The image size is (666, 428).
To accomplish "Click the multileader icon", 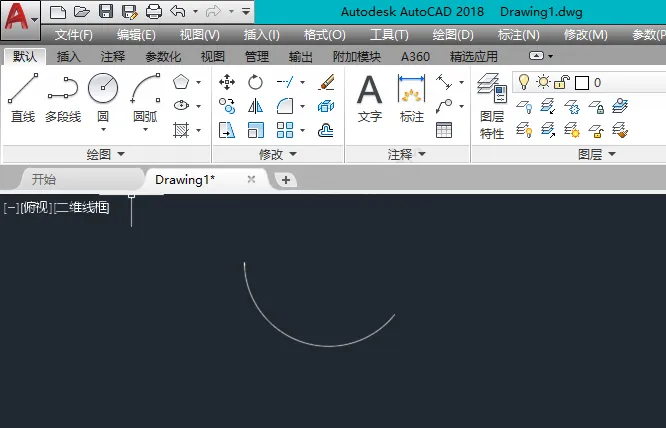I will [x=444, y=106].
